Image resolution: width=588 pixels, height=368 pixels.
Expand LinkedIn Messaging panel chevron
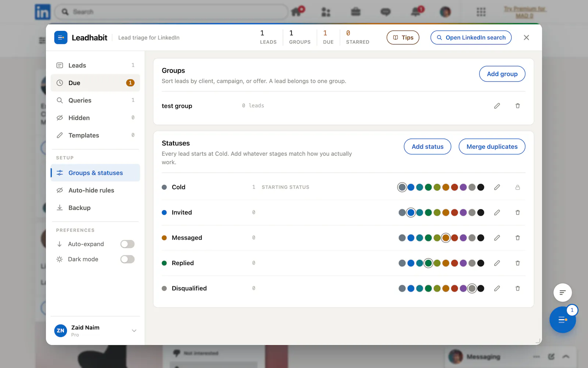click(x=566, y=357)
